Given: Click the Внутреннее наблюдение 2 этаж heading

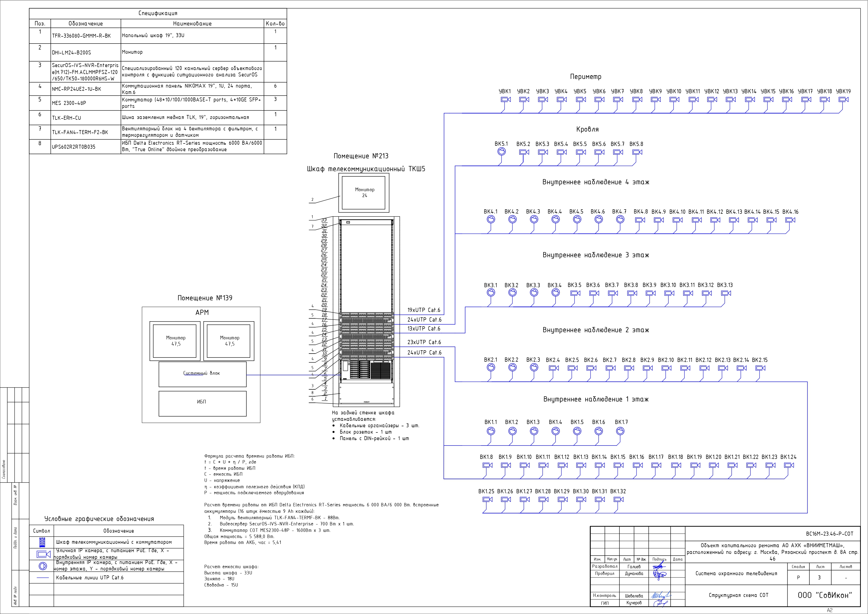Looking at the screenshot, I should click(596, 330).
